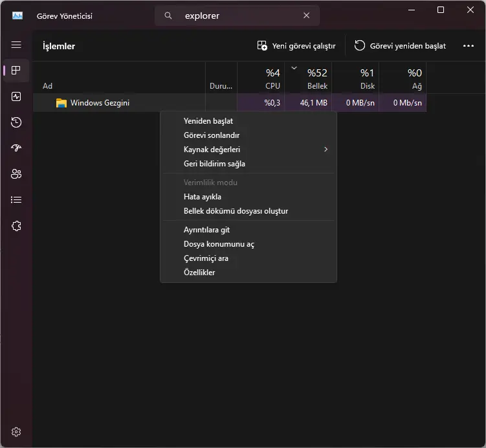Click the 0 MB/sn disk cell
The image size is (486, 448).
(x=355, y=103)
